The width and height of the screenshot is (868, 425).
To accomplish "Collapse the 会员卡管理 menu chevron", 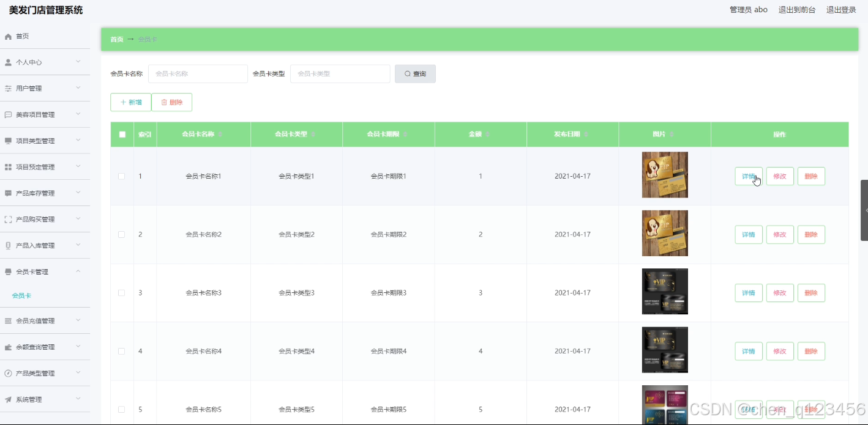I will pos(78,272).
